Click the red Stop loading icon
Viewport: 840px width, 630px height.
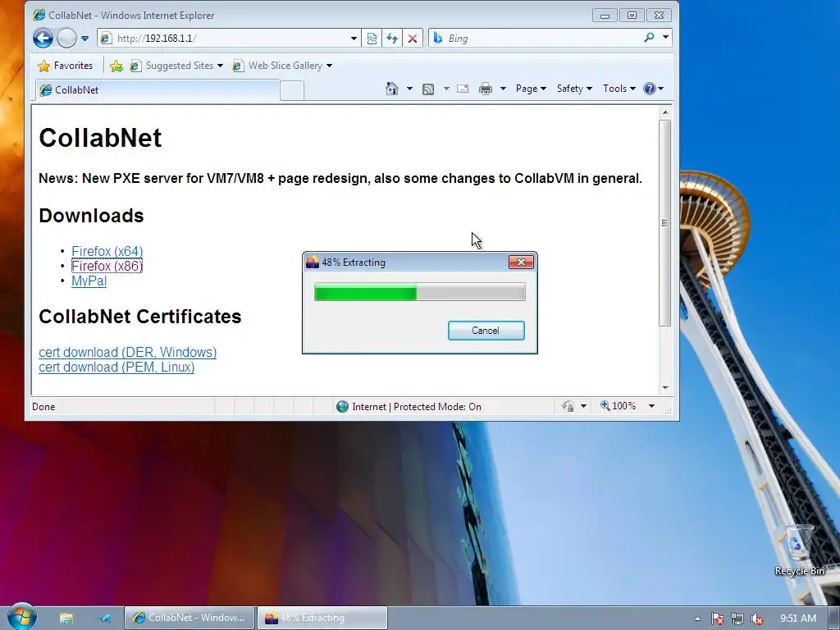[413, 39]
